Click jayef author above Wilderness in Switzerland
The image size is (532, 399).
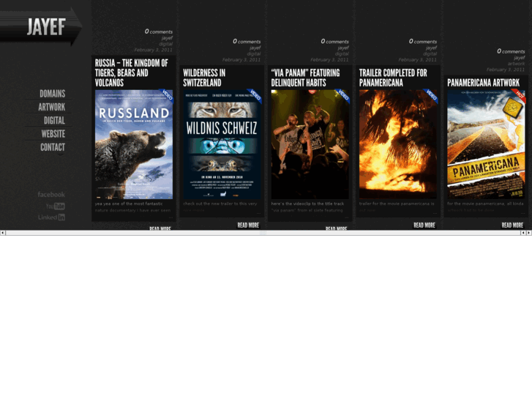(255, 48)
